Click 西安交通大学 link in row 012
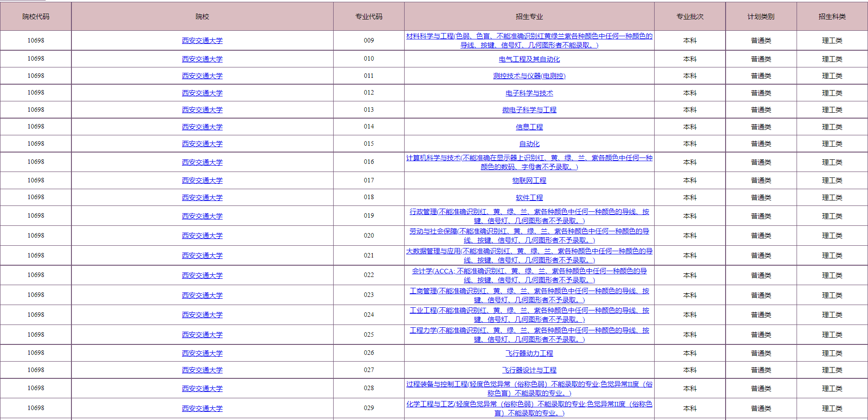868x420 pixels. [x=202, y=93]
